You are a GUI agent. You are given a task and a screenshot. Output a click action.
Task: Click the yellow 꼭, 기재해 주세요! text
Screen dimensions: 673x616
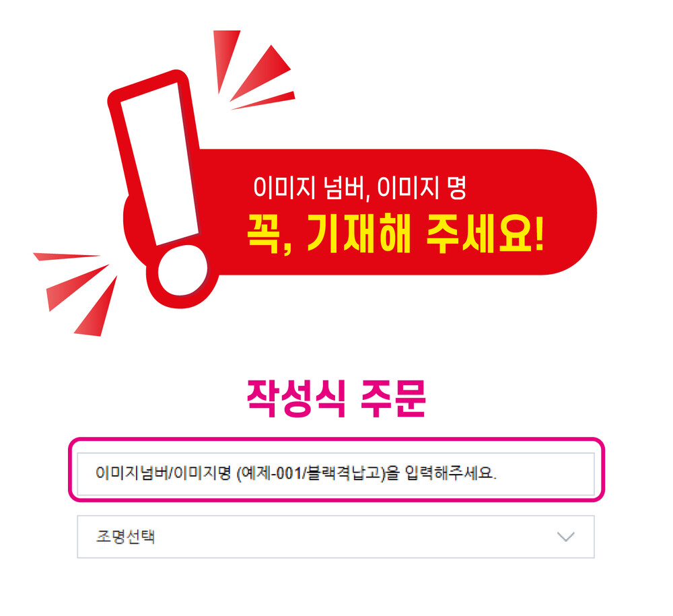pyautogui.click(x=396, y=234)
